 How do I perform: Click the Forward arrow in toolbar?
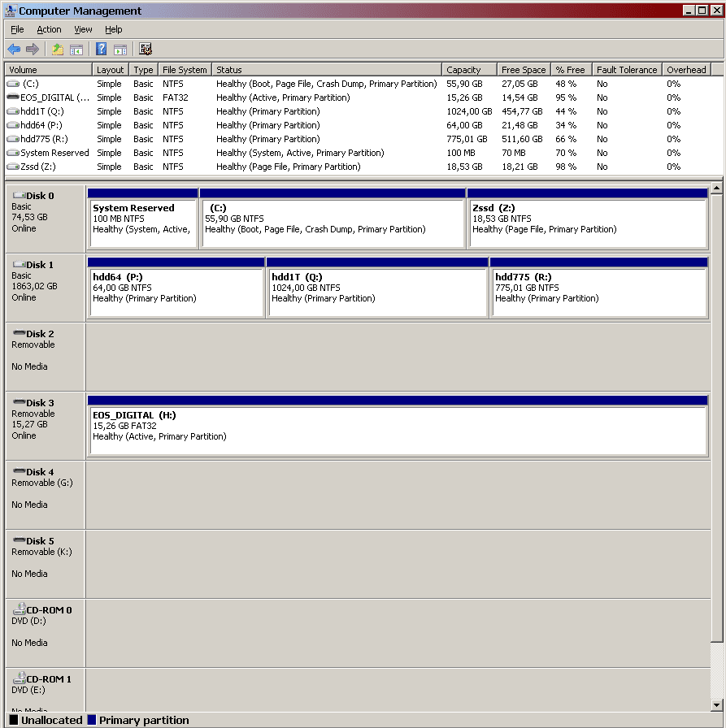pos(33,49)
